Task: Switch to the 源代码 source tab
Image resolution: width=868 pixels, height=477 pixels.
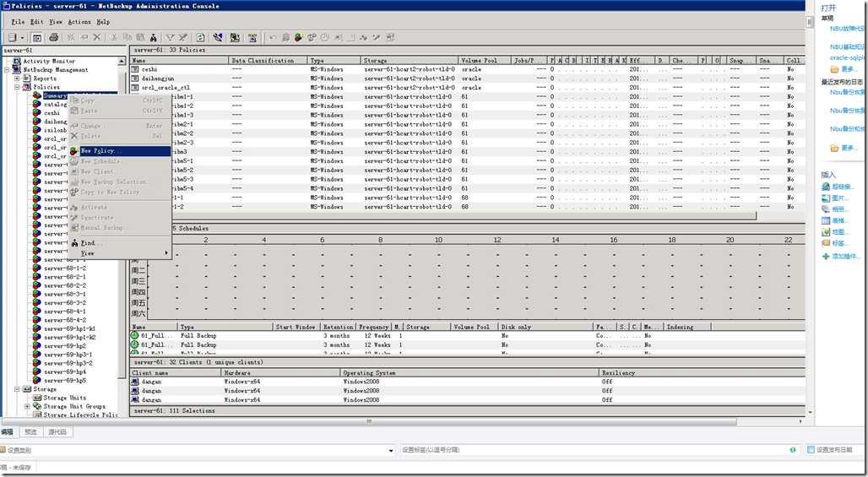Action: click(57, 431)
